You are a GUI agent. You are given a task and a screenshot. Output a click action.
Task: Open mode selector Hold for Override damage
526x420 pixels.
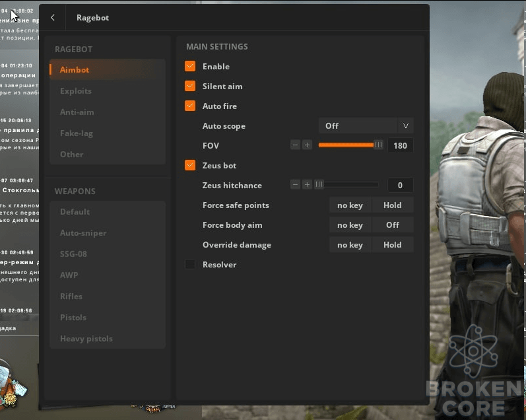[393, 245]
